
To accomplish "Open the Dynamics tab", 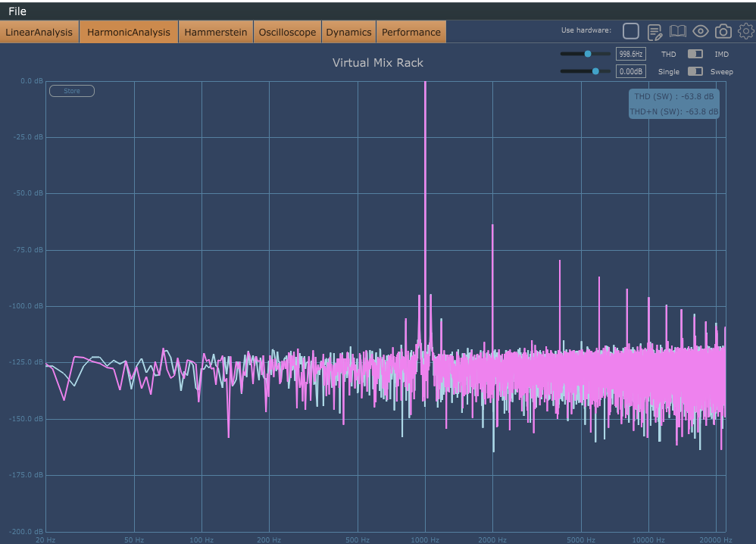I will 348,32.
